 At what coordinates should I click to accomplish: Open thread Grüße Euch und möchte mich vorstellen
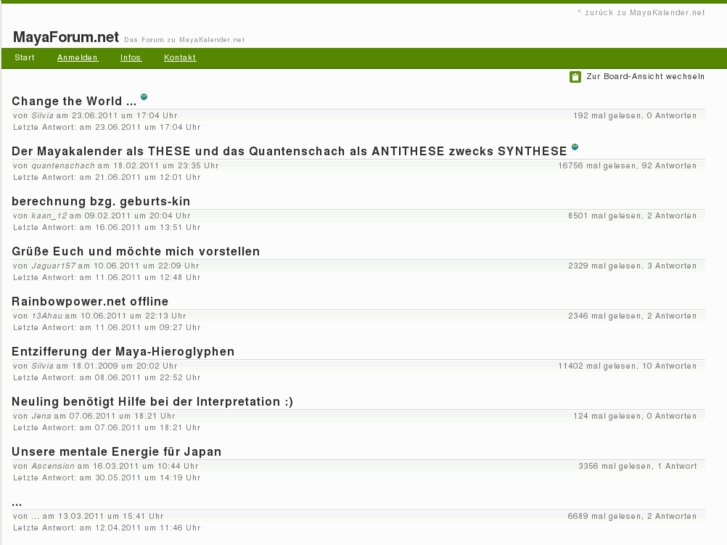coord(136,251)
